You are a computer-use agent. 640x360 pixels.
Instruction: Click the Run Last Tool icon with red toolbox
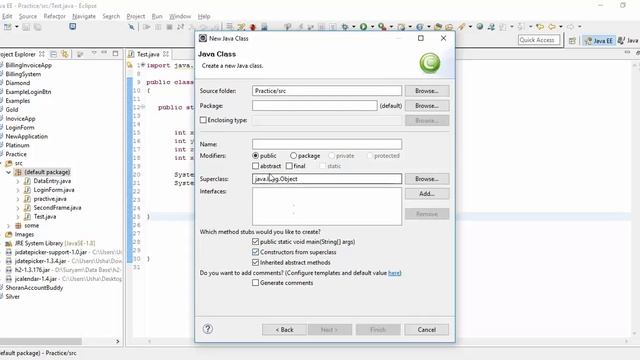click(x=382, y=27)
